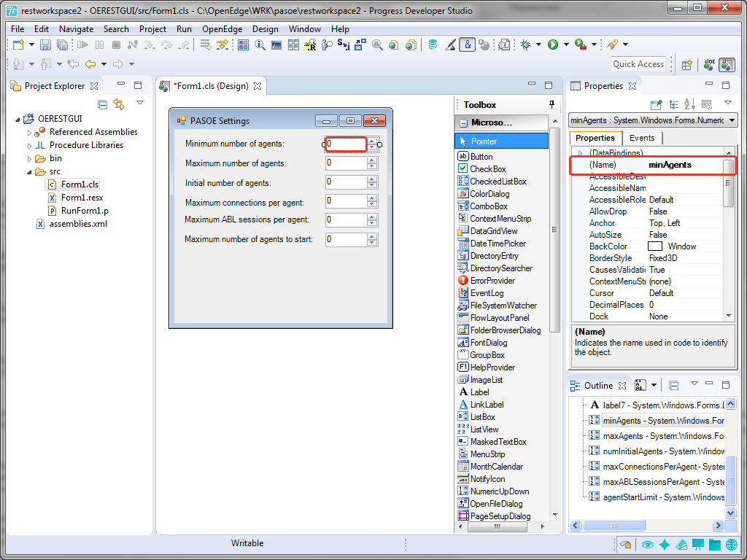Click the green Run button icon
Screen dimensions: 747x560
pyautogui.click(x=553, y=44)
